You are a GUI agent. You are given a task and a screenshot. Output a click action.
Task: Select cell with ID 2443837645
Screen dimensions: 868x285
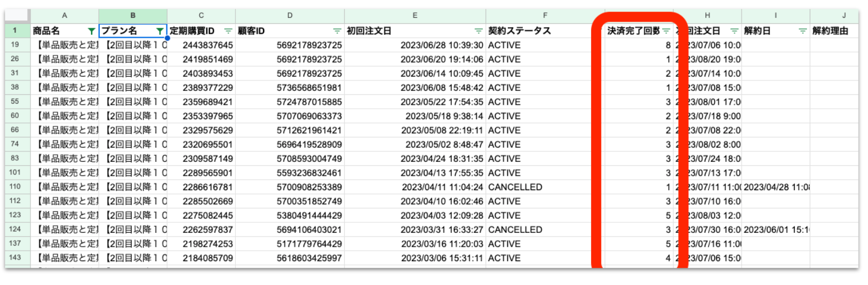click(x=201, y=45)
